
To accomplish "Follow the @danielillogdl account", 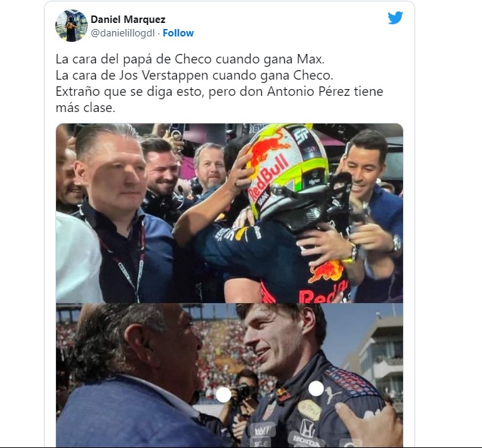I will [x=178, y=33].
